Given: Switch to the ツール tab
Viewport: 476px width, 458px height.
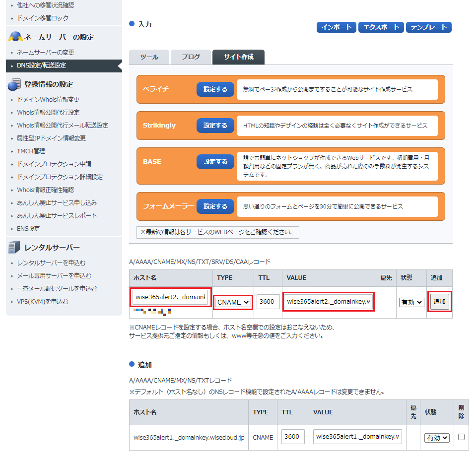Looking at the screenshot, I should 149,57.
